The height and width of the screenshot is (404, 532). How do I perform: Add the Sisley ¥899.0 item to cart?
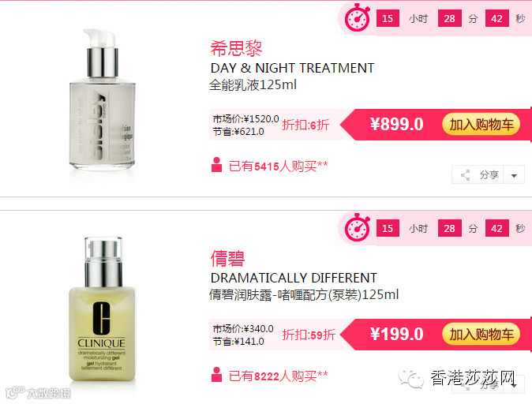coord(481,125)
